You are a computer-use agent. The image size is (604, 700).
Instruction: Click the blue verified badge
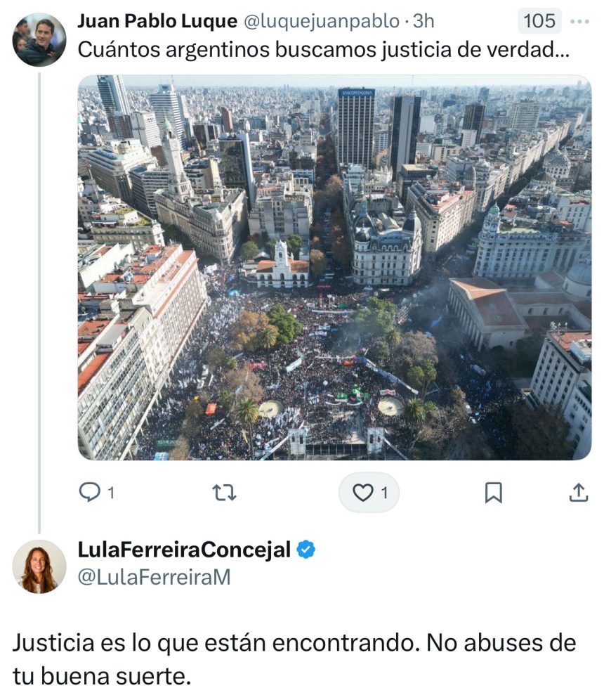(x=306, y=550)
